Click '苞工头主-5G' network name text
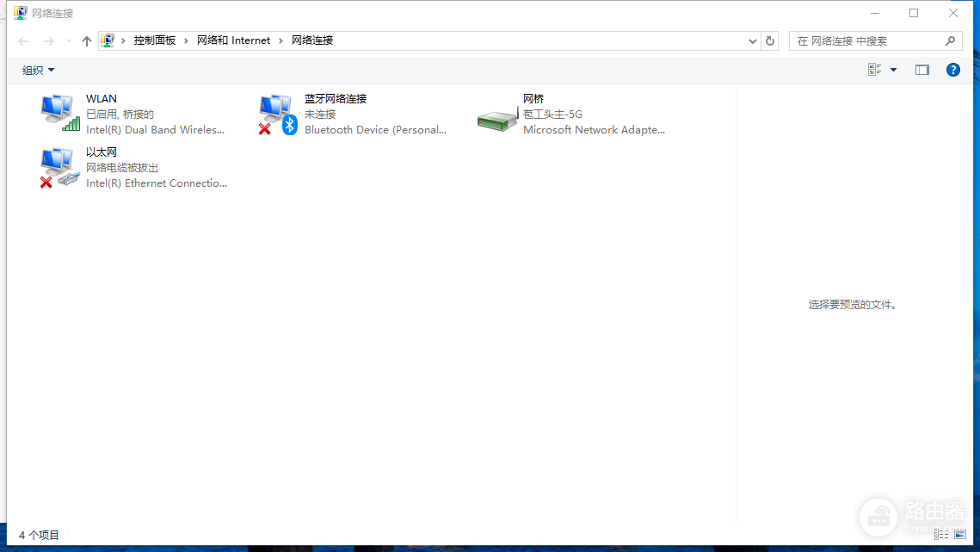This screenshot has width=980, height=552. (552, 114)
